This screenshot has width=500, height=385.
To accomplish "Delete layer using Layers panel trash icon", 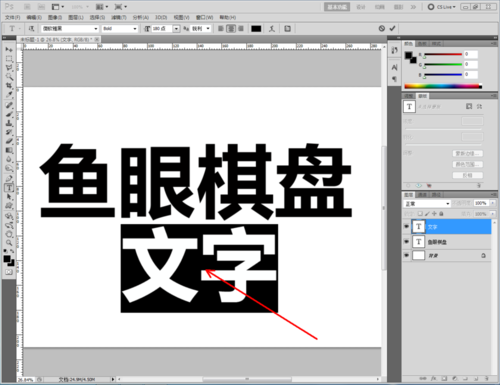I will click(x=486, y=379).
